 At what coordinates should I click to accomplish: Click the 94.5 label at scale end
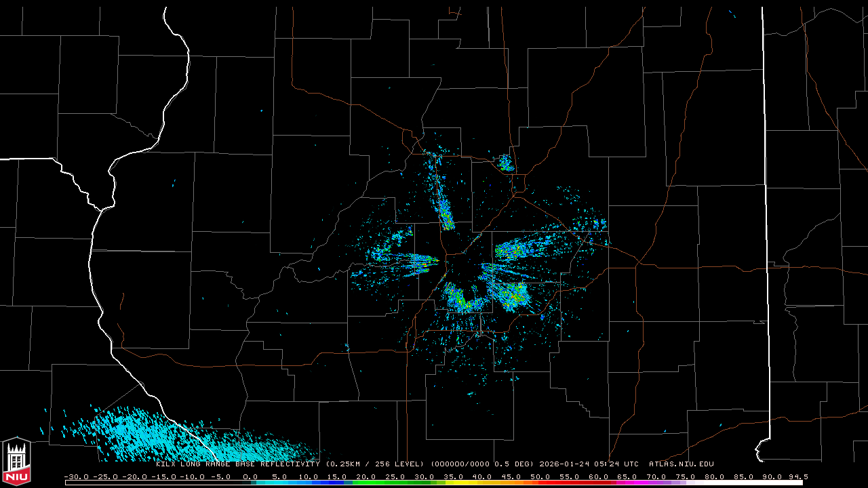pos(797,476)
